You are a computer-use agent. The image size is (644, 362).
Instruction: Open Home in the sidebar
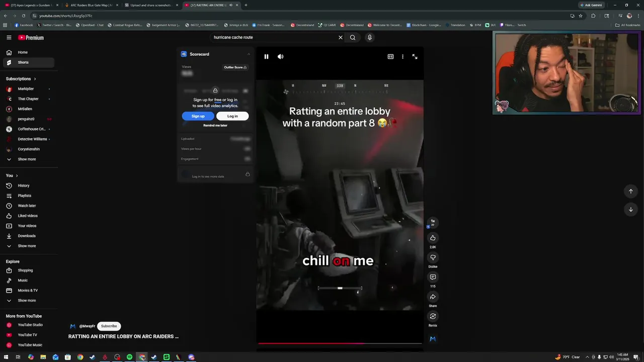point(29,52)
